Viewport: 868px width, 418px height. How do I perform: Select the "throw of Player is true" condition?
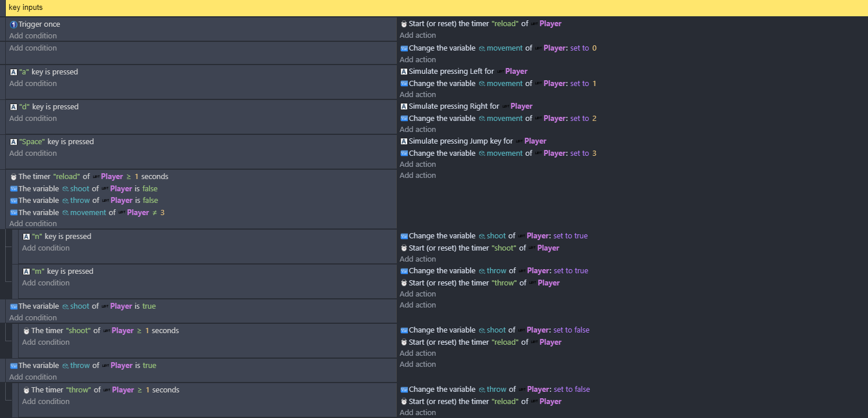click(x=87, y=366)
